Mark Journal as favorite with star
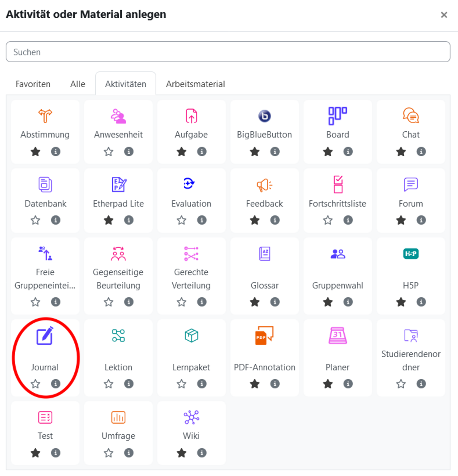 [35, 384]
